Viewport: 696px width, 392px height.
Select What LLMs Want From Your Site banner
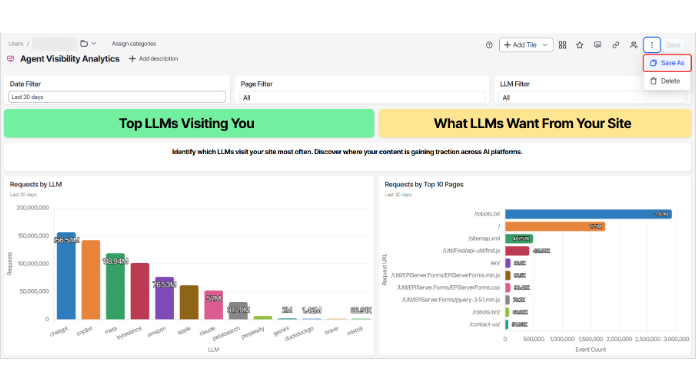point(534,123)
